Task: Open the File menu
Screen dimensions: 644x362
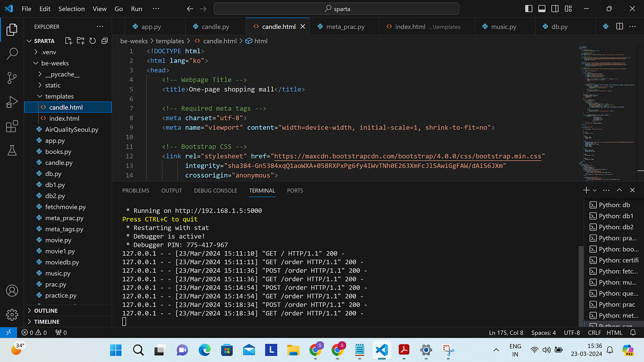Action: pyautogui.click(x=27, y=9)
